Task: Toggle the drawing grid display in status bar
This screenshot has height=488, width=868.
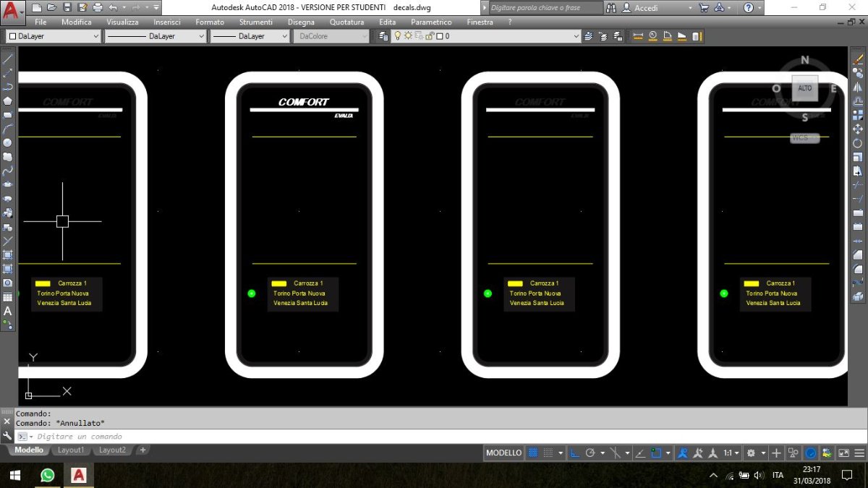Action: click(533, 453)
